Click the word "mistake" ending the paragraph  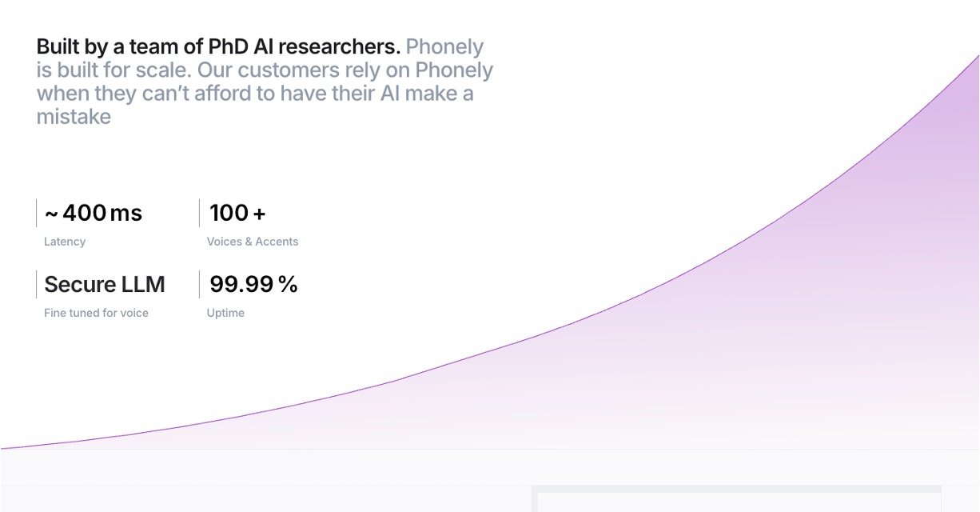[x=74, y=117]
